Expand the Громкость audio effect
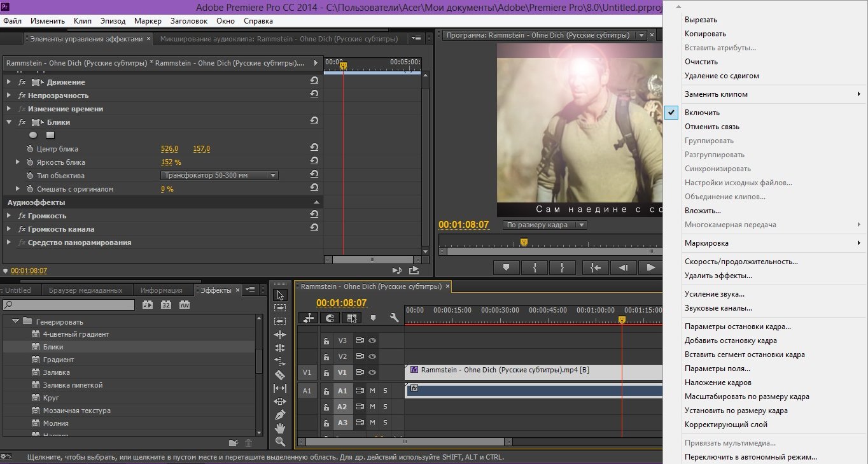Viewport: 868px width, 464px height. pos(9,215)
